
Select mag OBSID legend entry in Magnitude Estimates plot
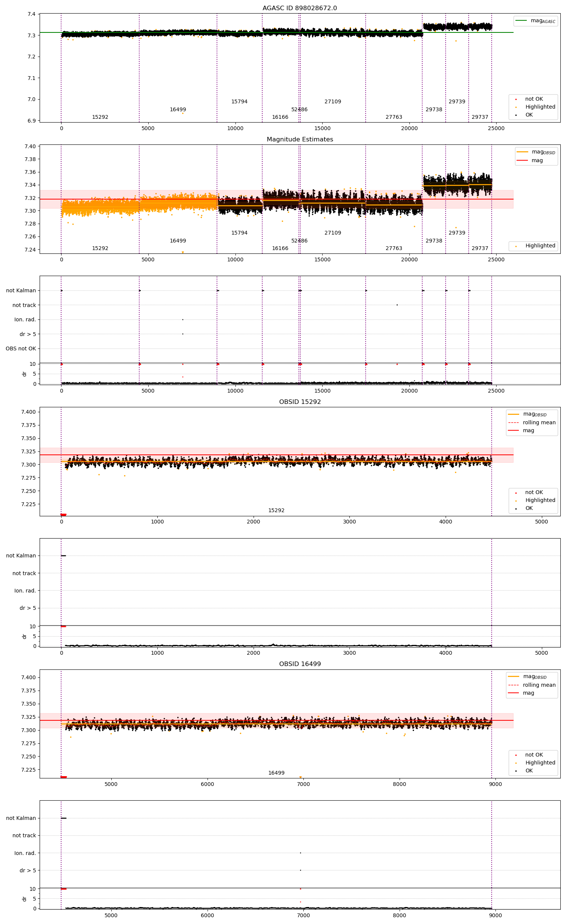point(536,152)
